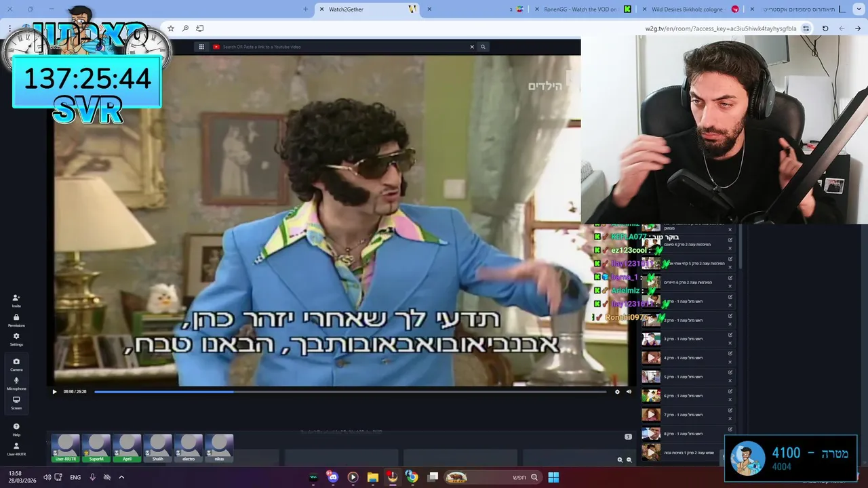Select participant Shalih avatar
Viewport: 868px width, 488px height.
pos(157,448)
